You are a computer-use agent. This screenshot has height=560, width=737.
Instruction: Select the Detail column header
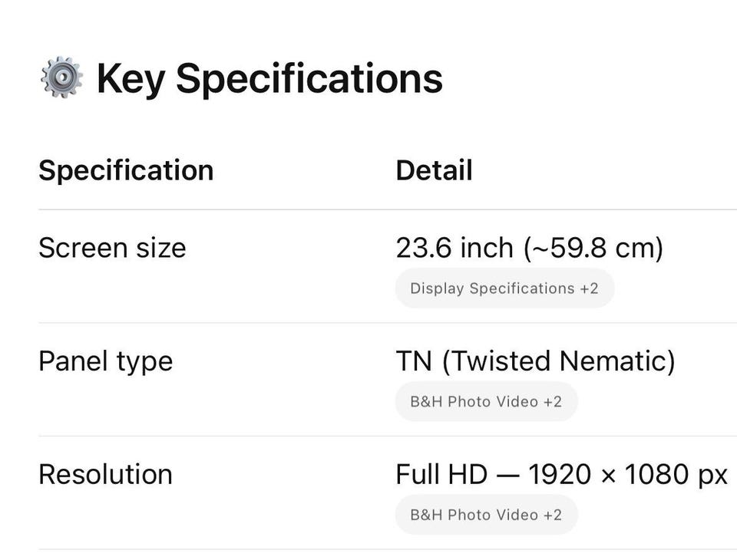[x=434, y=170]
